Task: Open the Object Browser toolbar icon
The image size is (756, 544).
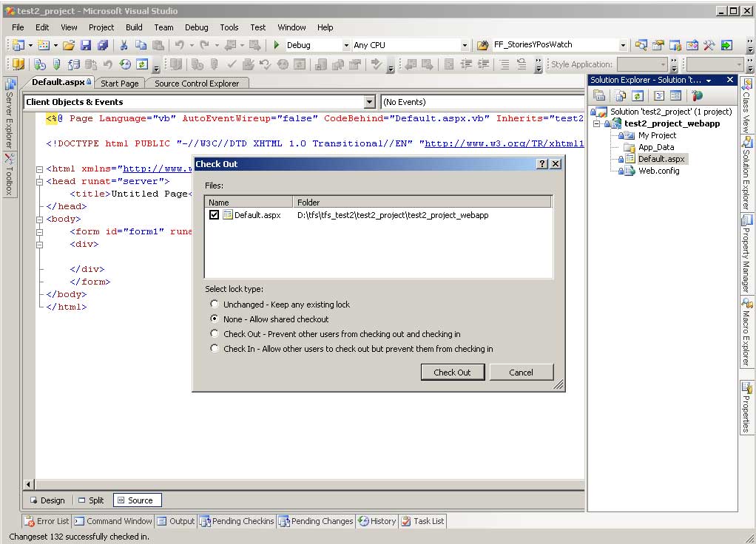Action: pos(692,45)
